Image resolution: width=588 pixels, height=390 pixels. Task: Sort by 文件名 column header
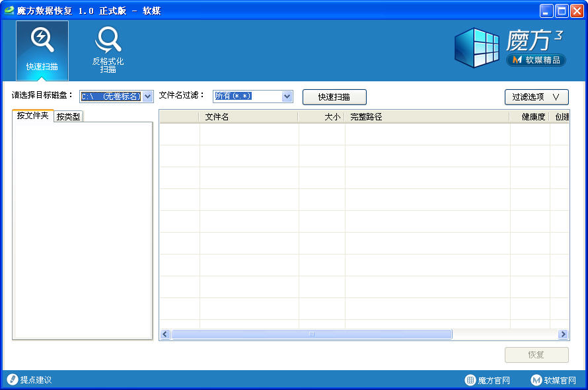tap(248, 117)
